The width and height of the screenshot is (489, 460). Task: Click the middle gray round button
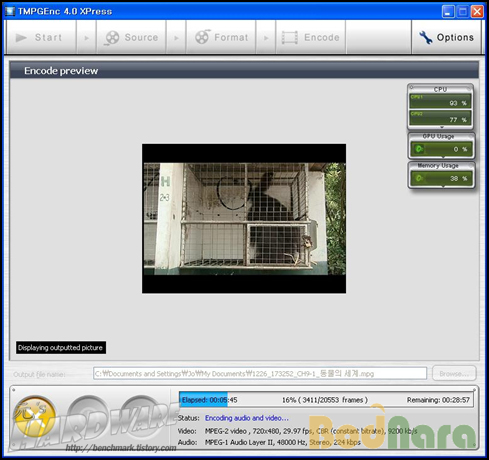(x=88, y=416)
